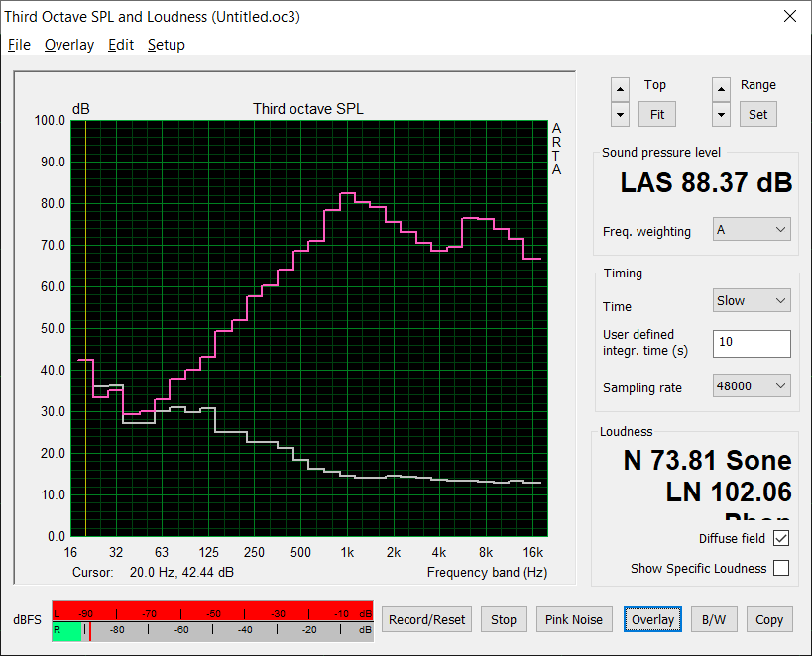
Task: Click the Top up arrow stepper
Action: pyautogui.click(x=620, y=89)
